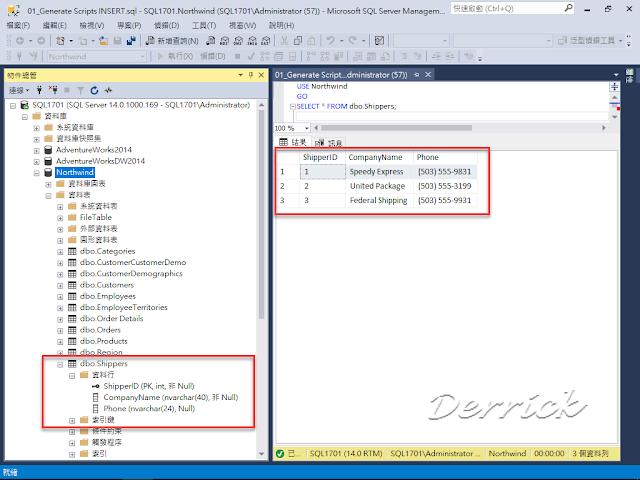Open the Northwind database dropdown in toolbar
This screenshot has height=480, width=640.
142,56
